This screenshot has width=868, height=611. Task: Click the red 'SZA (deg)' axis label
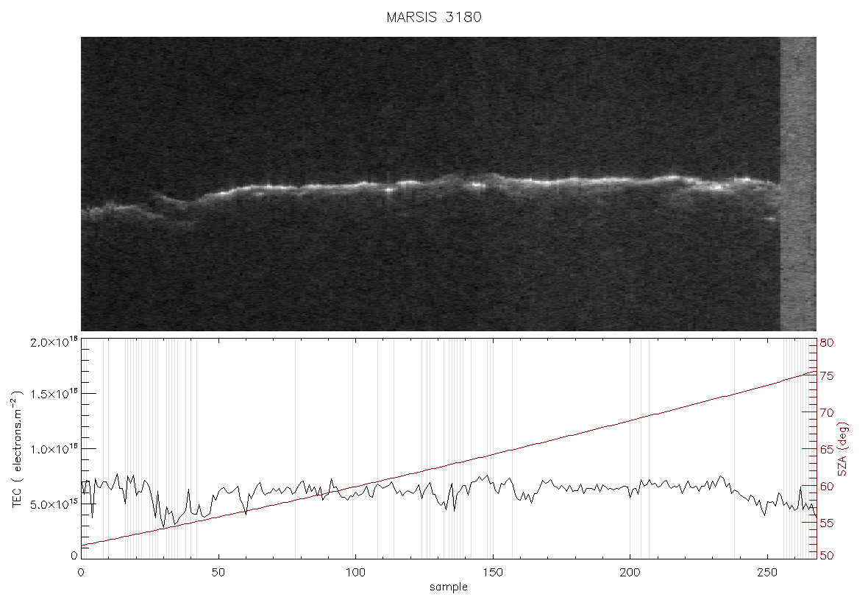pyautogui.click(x=842, y=449)
